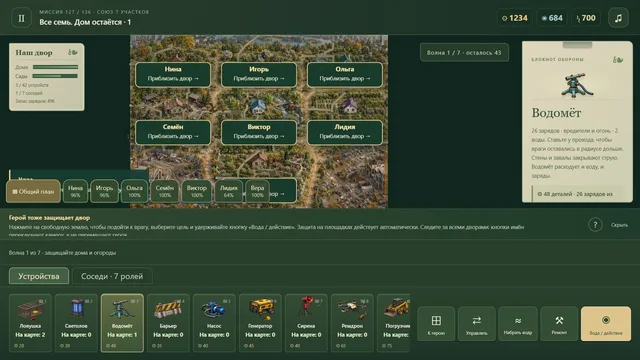Click the energy counter showing 700
640x360 pixels.
[x=586, y=18]
